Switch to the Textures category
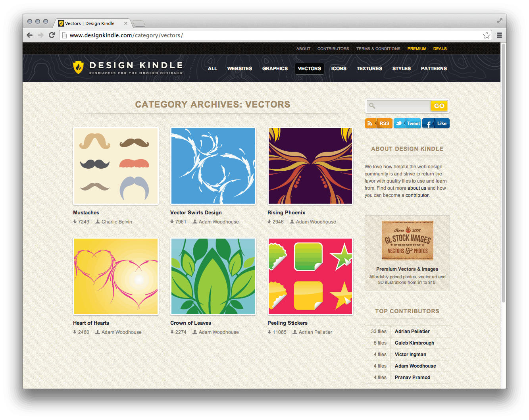The image size is (529, 420). point(369,69)
